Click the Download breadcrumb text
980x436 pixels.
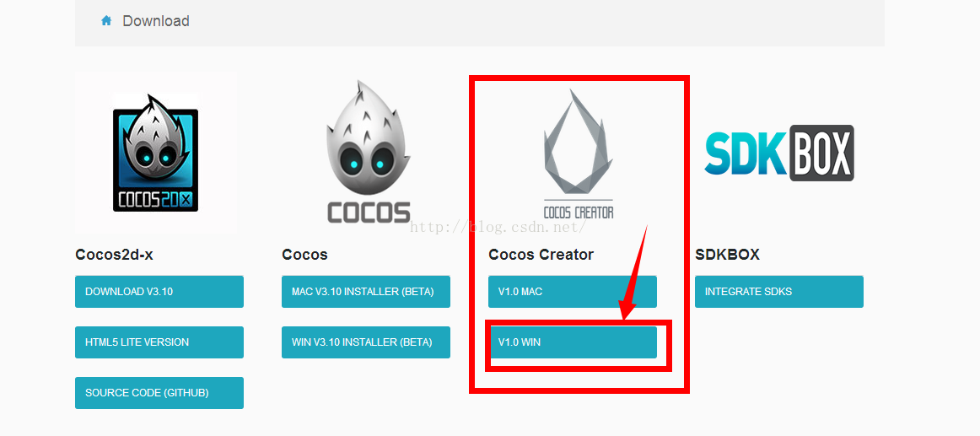[x=156, y=20]
